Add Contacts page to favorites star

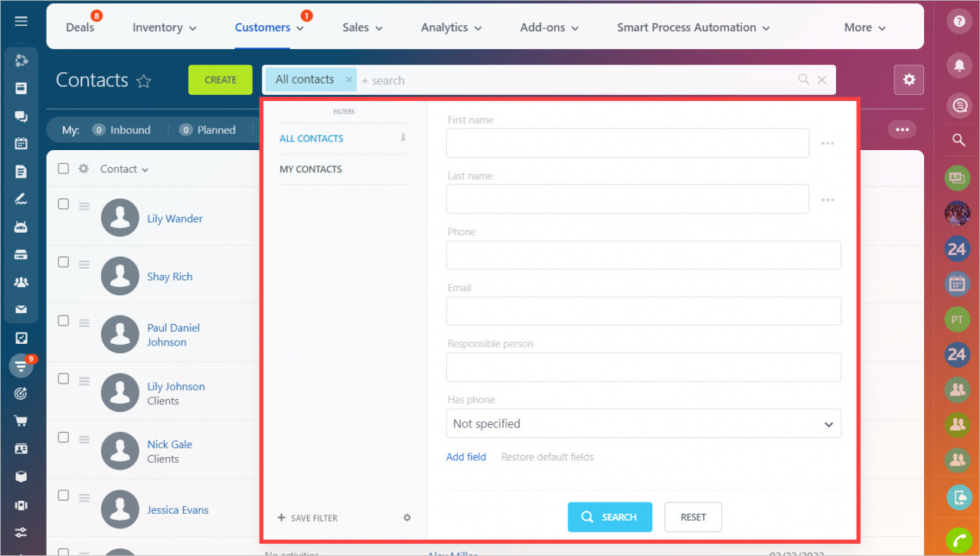(144, 81)
